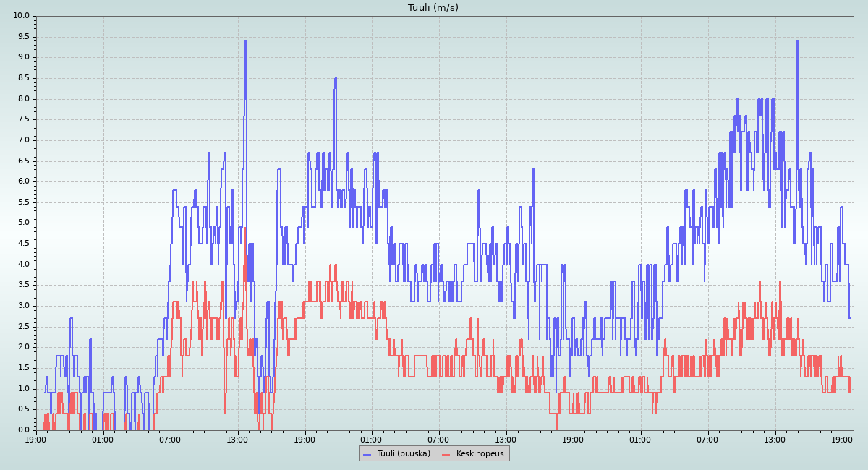Select the 5.0 y-axis tick label

(24, 223)
